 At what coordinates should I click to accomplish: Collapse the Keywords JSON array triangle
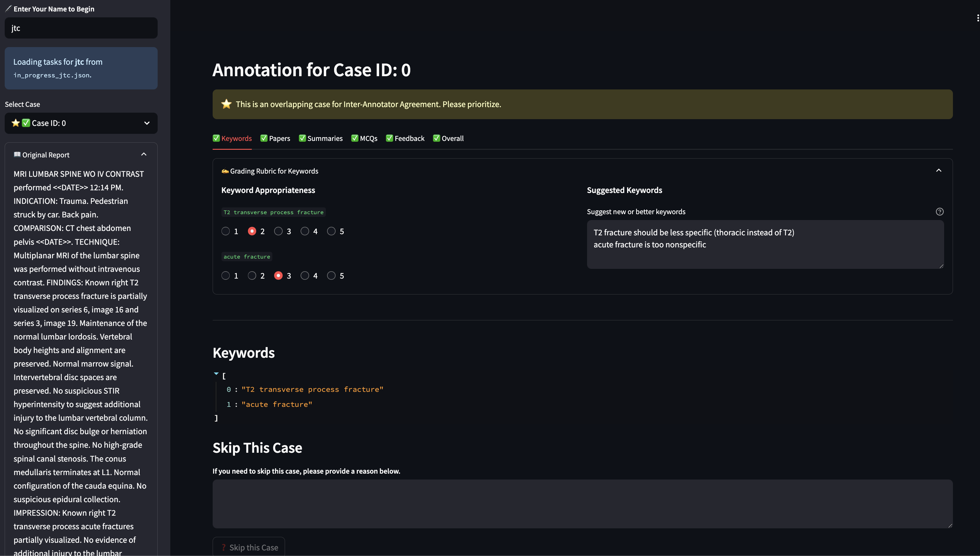point(216,374)
